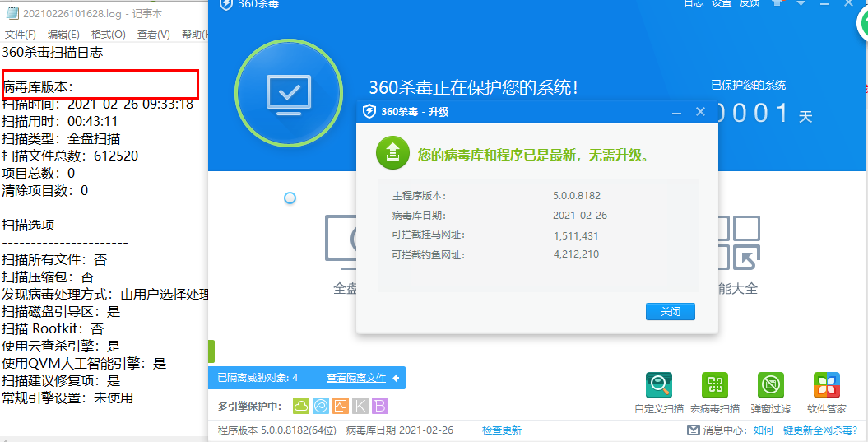Click the 项目总数：0 line in Notepad
The image size is (868, 442).
38,174
